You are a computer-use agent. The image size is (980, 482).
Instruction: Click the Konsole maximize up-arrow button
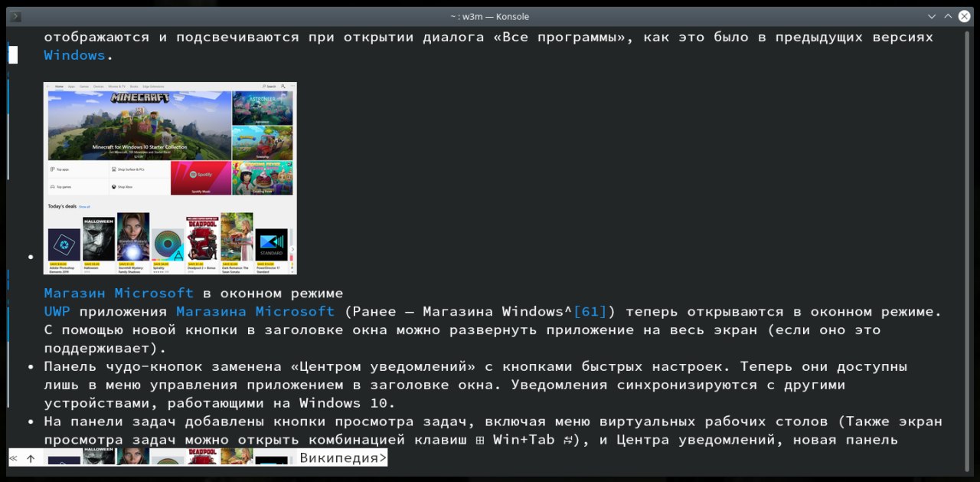948,16
